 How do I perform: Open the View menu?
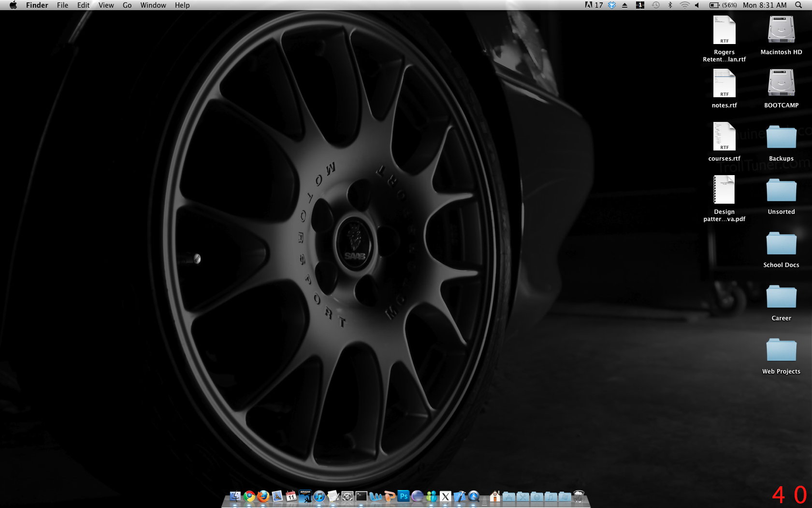[106, 5]
